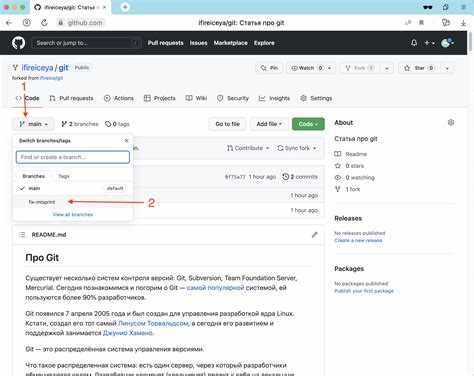Image resolution: width=474 pixels, height=376 pixels.
Task: Open the notifications bell
Action: (414, 43)
